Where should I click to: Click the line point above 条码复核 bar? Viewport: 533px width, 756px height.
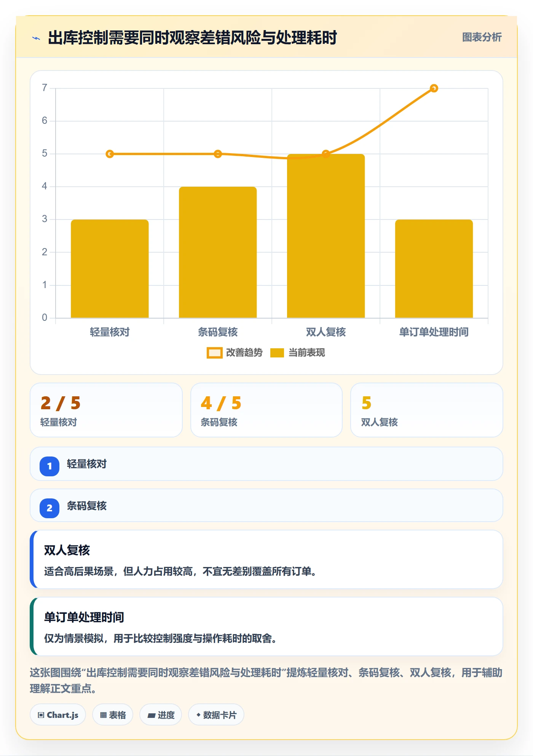pyautogui.click(x=218, y=154)
